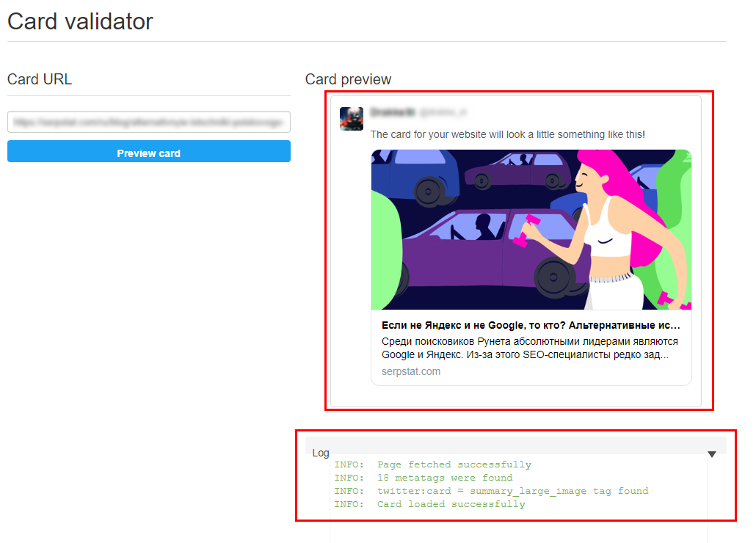Image resolution: width=756 pixels, height=543 pixels.
Task: Click the purple car in the card image
Action: pos(492,253)
